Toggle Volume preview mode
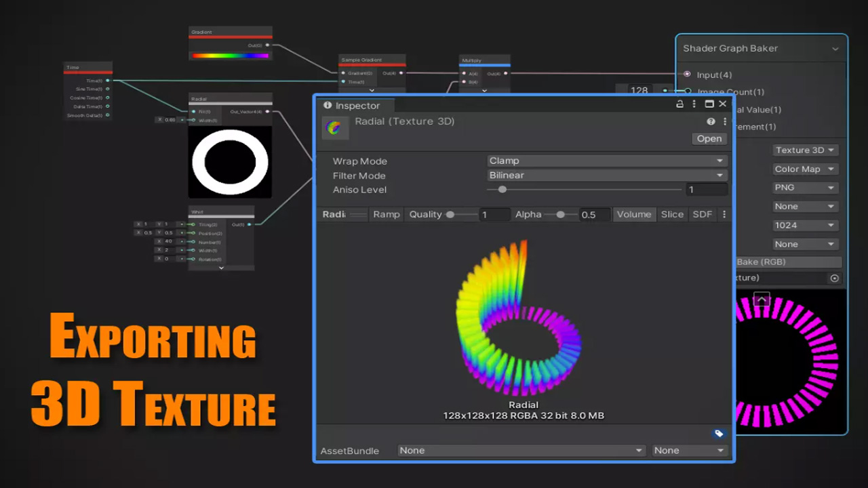Screen dimensions: 868x488 pos(633,214)
